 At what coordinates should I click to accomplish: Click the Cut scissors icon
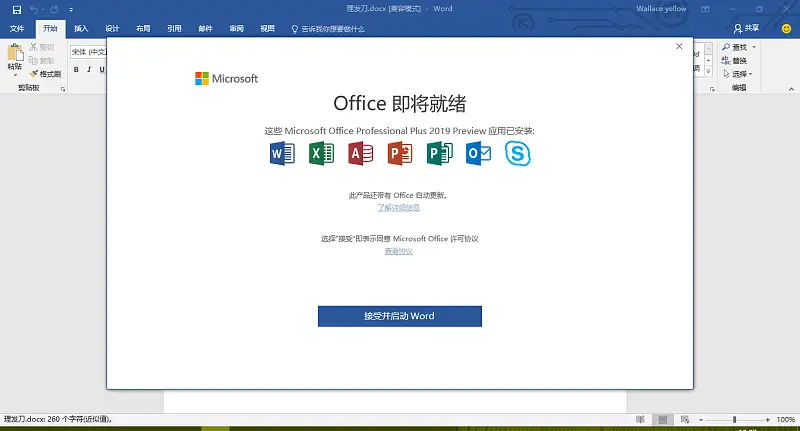click(34, 47)
